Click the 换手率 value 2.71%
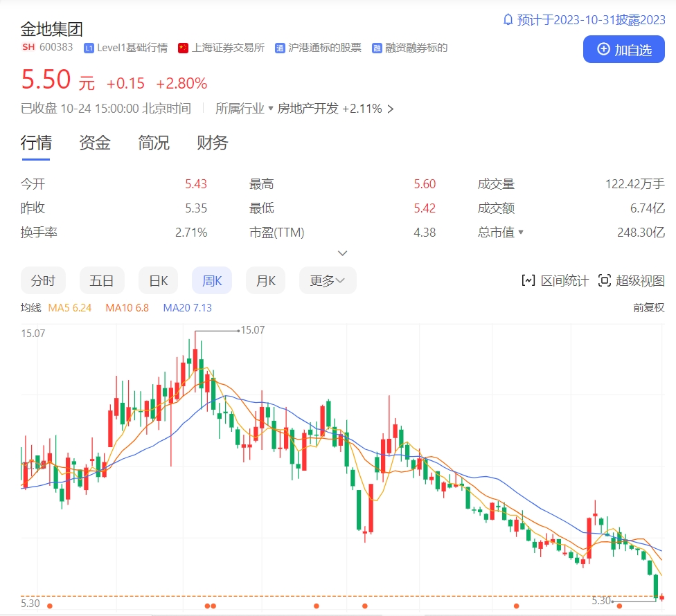 coord(191,232)
